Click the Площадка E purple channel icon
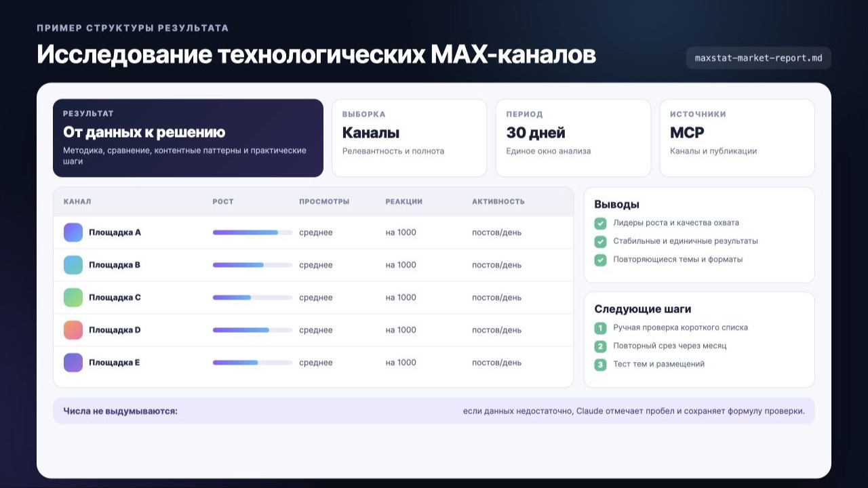 coord(73,363)
